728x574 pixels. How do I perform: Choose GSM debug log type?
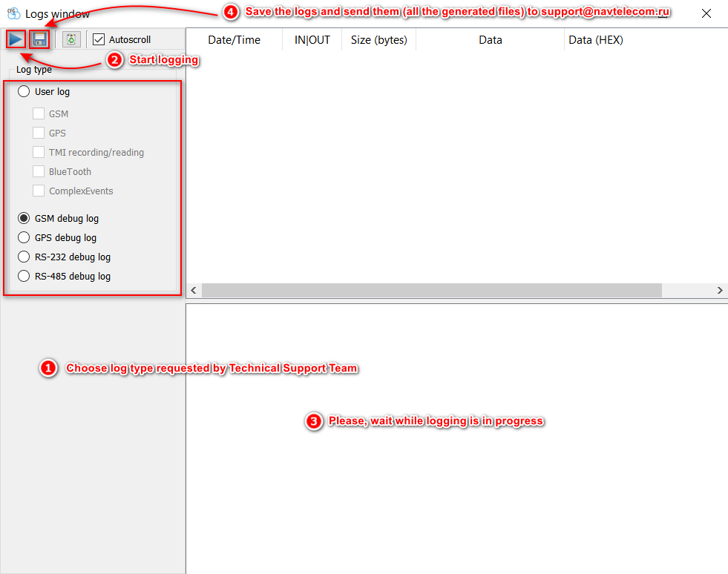(24, 219)
